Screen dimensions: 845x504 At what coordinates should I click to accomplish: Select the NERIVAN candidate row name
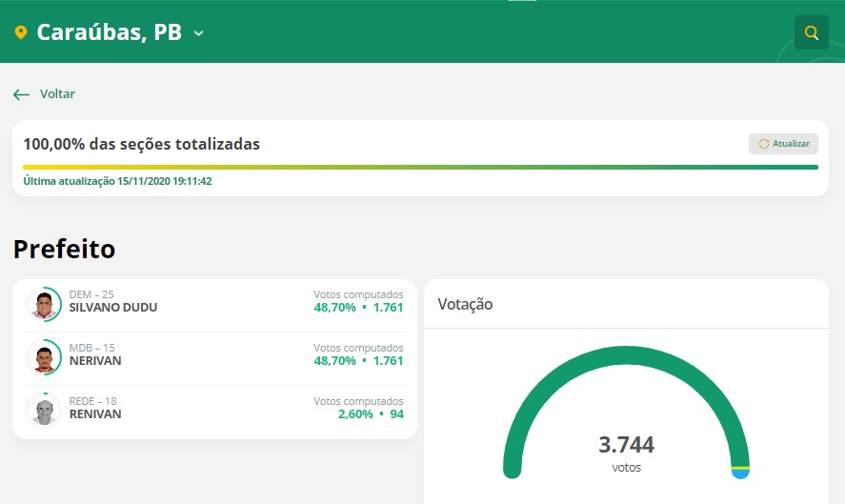tap(95, 361)
